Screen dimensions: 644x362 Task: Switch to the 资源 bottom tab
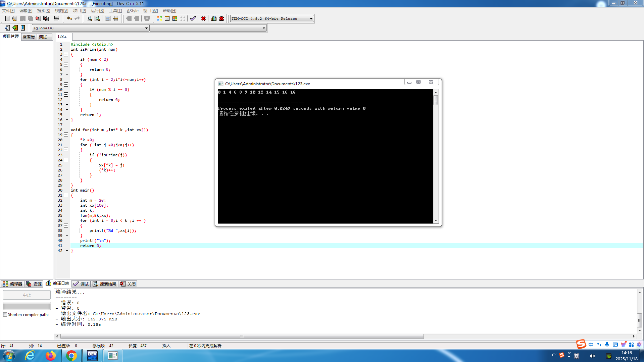[x=34, y=284]
